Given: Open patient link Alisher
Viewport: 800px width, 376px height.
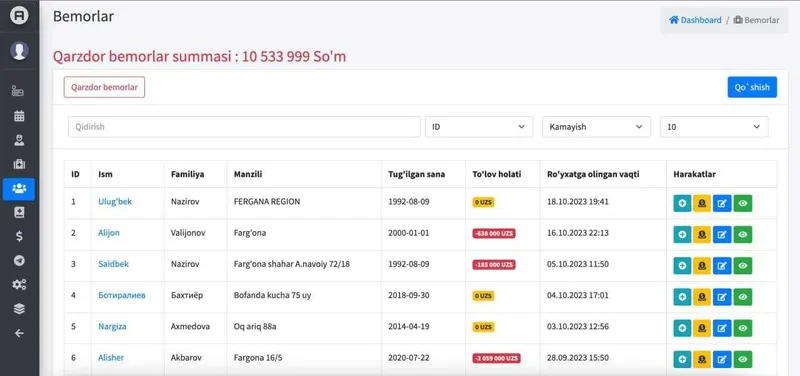Looking at the screenshot, I should (111, 358).
